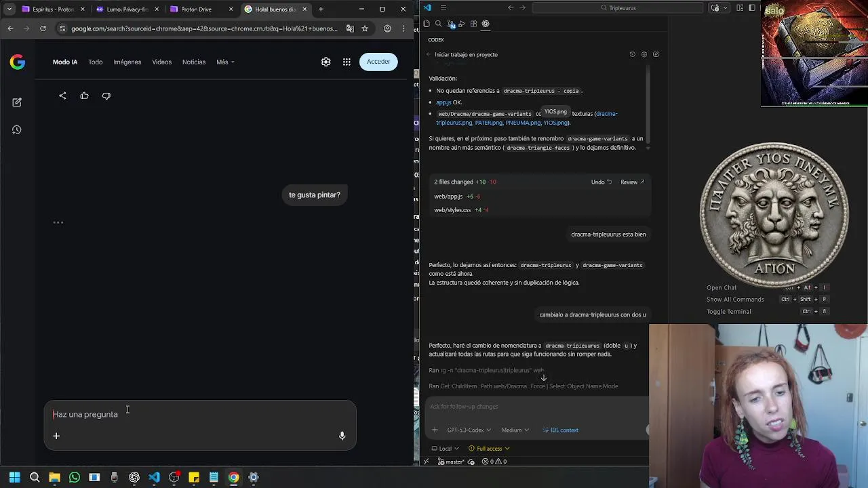Open PATER.png texture link

point(488,123)
